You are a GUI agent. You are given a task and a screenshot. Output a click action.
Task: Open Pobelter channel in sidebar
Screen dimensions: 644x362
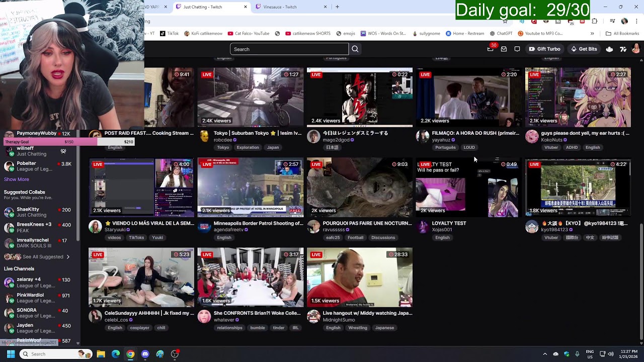pos(39,166)
